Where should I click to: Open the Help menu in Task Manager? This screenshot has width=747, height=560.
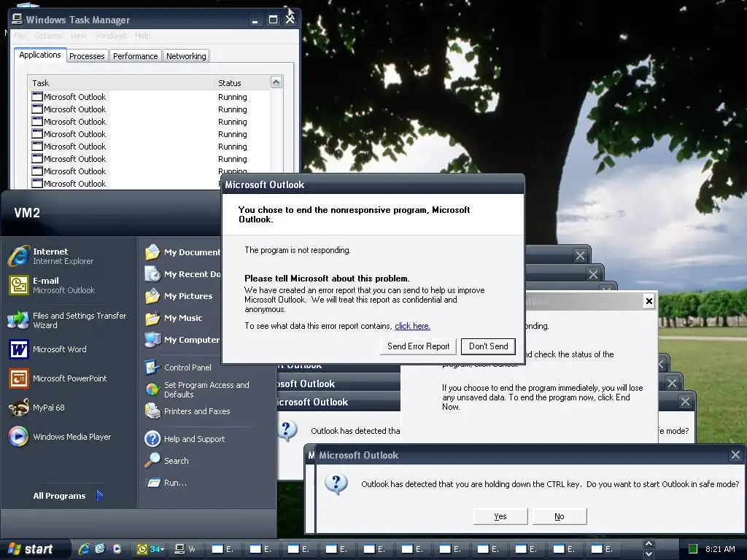(142, 36)
